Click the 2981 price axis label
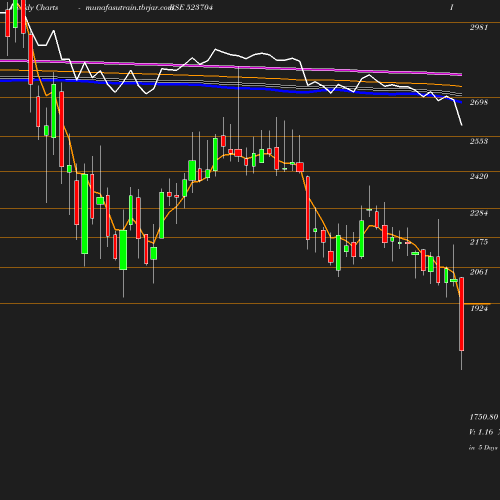 (x=479, y=27)
